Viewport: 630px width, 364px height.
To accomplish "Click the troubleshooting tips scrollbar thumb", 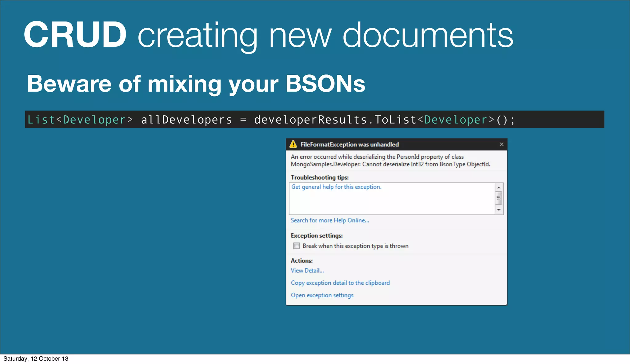I will pos(498,198).
